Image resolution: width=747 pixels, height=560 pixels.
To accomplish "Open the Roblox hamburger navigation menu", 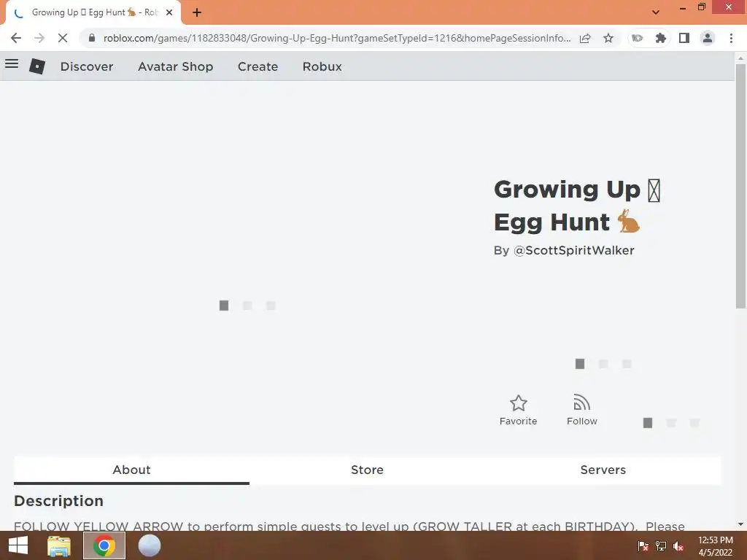I will [x=12, y=63].
